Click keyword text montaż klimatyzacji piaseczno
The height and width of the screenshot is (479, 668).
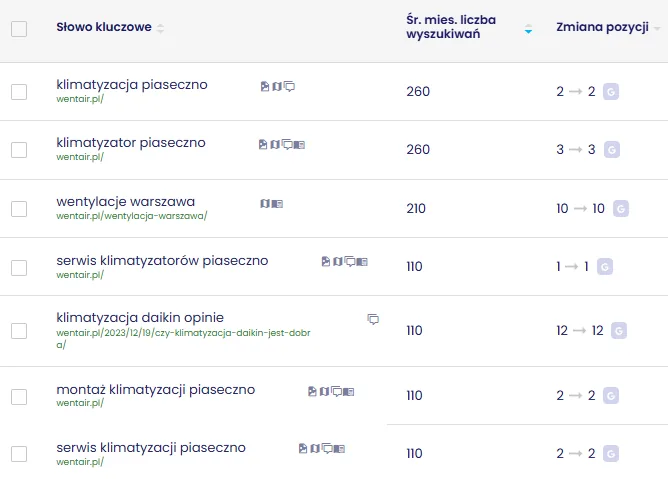(x=155, y=390)
